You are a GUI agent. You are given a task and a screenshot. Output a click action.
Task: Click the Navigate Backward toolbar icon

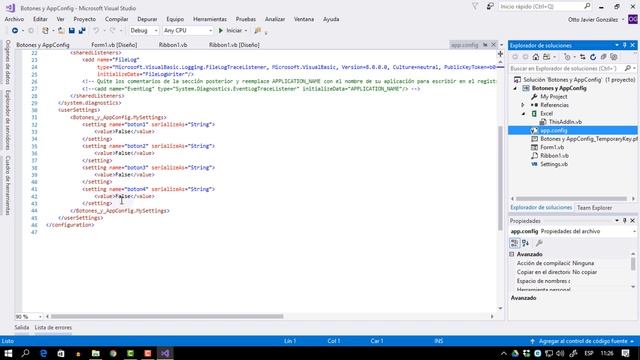15,31
